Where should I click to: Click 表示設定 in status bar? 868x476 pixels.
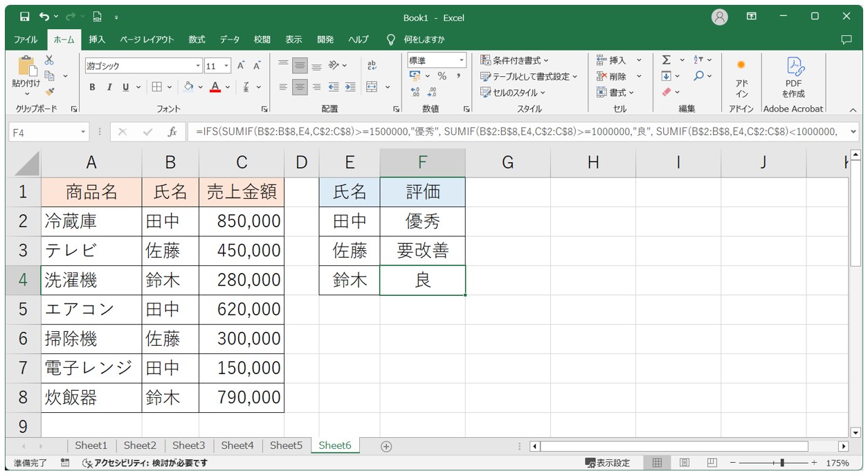(x=608, y=463)
